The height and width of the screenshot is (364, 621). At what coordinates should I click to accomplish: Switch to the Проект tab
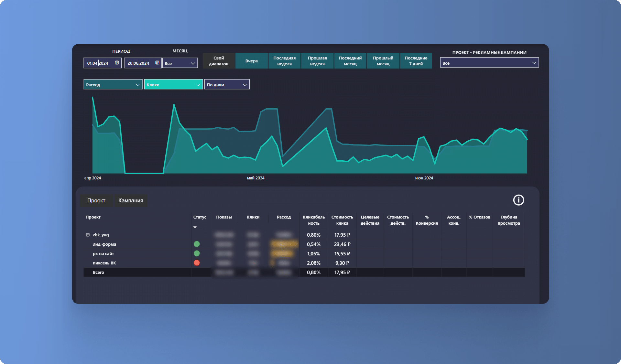point(96,200)
